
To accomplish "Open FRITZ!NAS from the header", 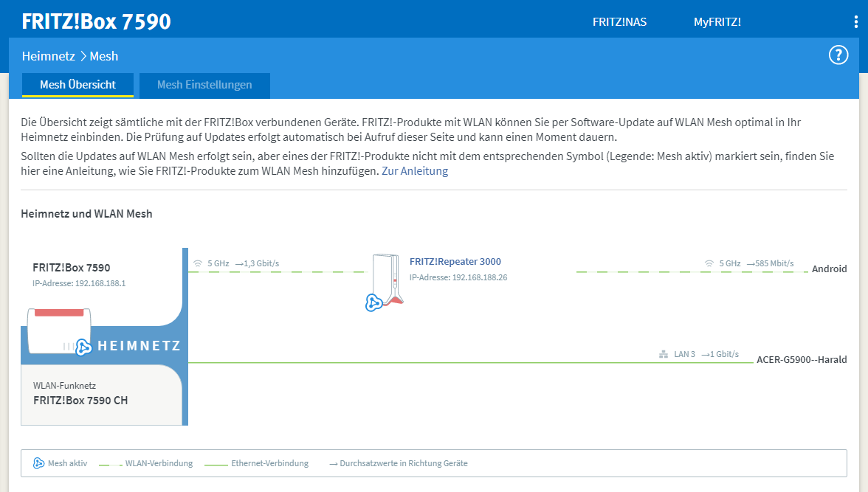I will pyautogui.click(x=619, y=22).
